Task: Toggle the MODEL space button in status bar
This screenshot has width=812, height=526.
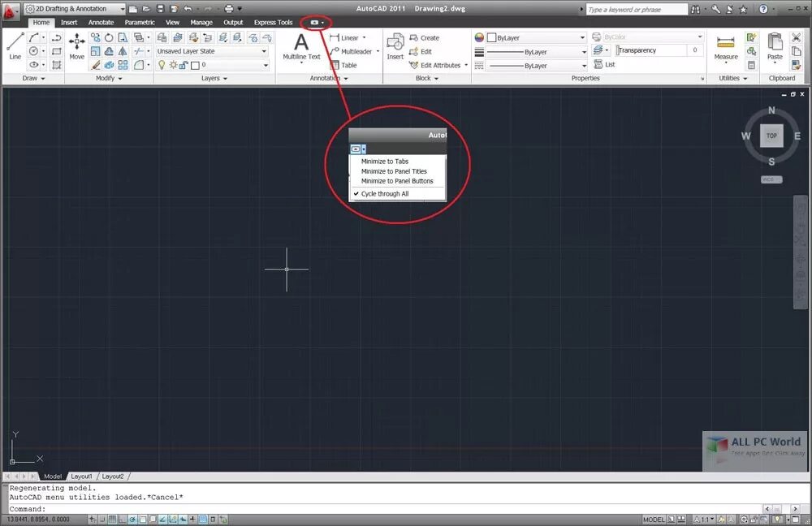Action: [x=654, y=520]
